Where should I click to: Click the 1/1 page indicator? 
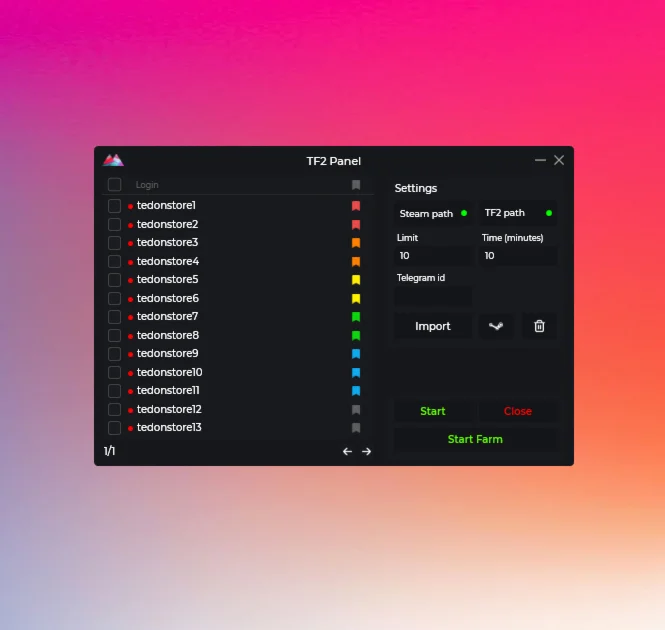tap(109, 451)
